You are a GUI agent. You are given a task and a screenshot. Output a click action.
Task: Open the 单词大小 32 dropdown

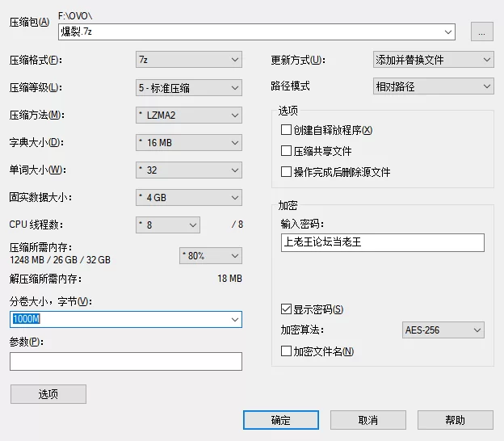189,170
